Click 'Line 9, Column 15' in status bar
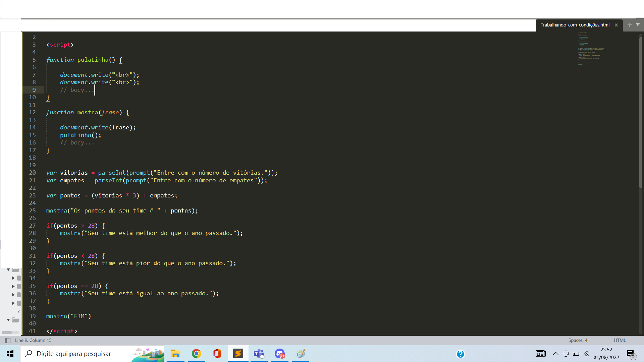 [33, 340]
